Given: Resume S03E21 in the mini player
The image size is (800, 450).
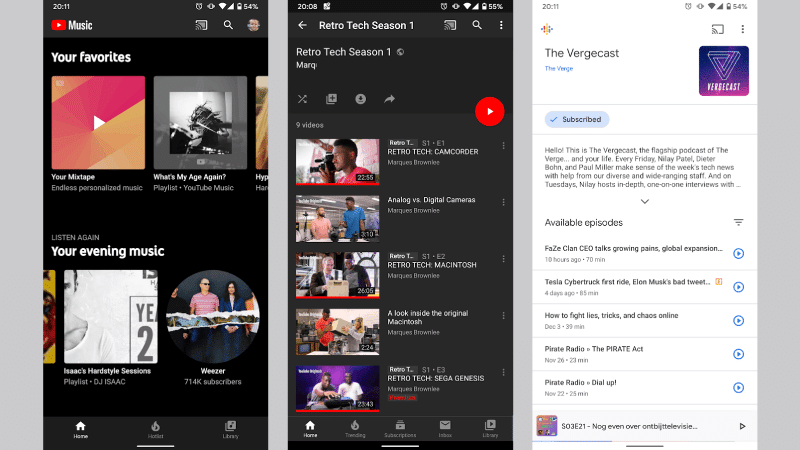Looking at the screenshot, I should click(742, 426).
